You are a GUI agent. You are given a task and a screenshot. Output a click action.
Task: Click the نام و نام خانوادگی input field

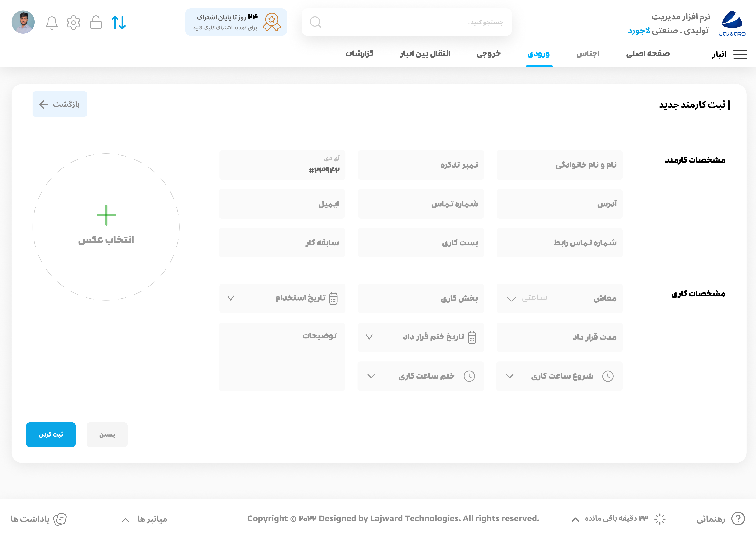[x=559, y=165]
